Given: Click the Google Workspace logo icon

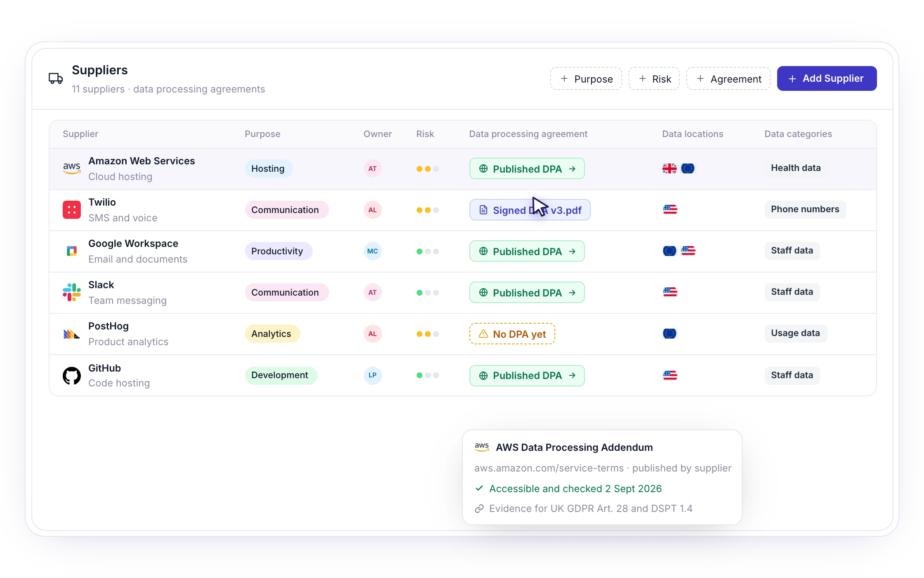Looking at the screenshot, I should point(72,251).
